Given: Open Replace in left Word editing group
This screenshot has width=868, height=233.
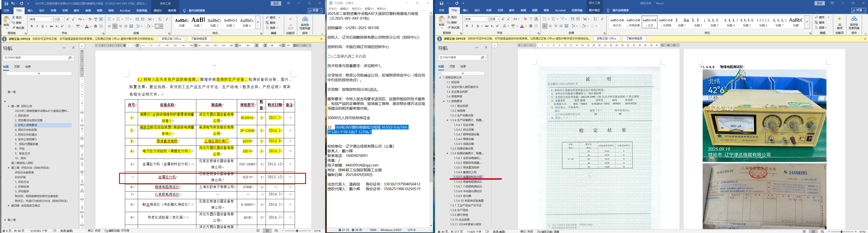Looking at the screenshot, I should [271, 23].
